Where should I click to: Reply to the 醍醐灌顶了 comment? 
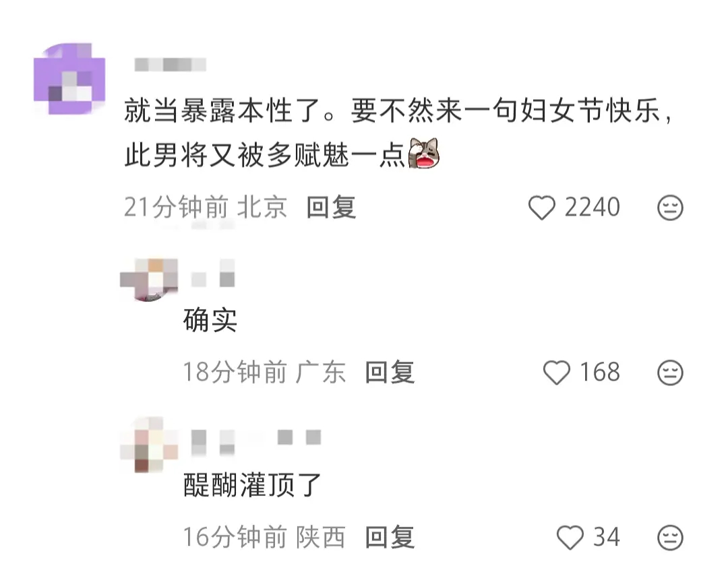tap(390, 537)
